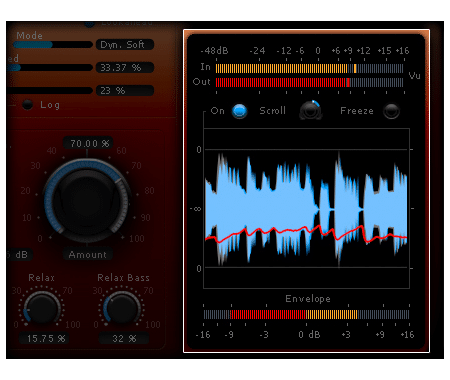Toggle the blue On display button
This screenshot has height=380, width=450.
click(239, 111)
